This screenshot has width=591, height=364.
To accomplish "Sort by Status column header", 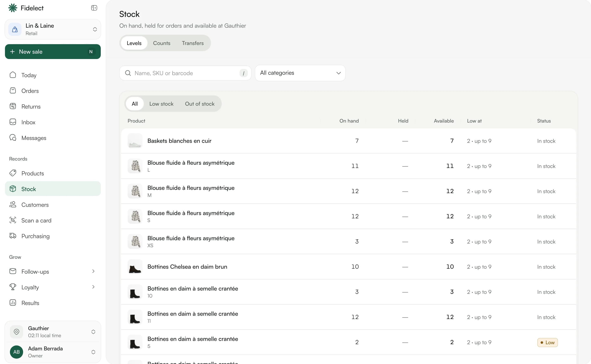I will [544, 121].
